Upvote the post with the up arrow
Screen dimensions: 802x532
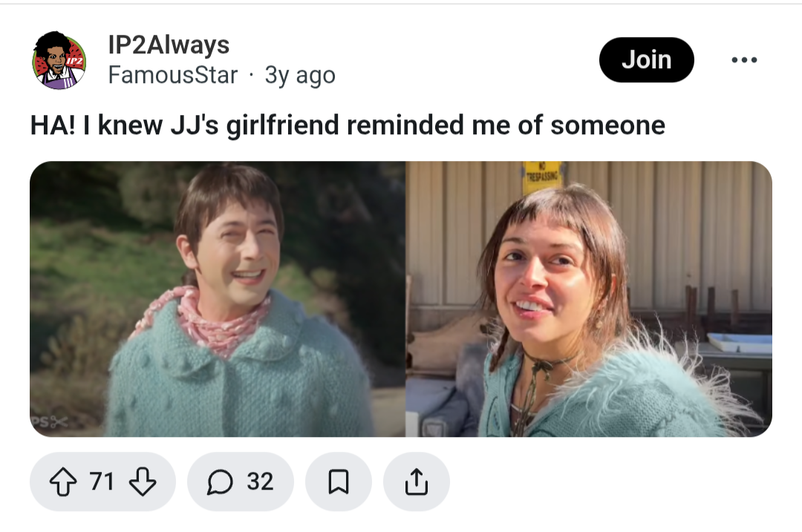point(63,482)
